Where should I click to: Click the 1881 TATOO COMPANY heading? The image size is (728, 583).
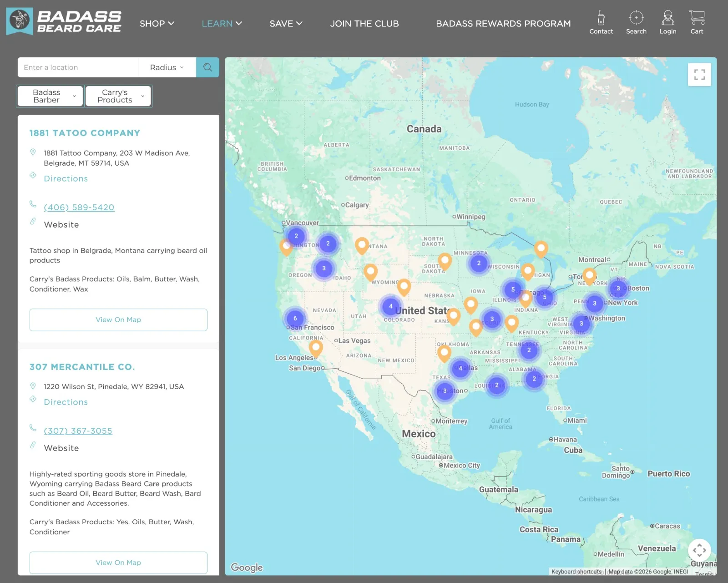85,133
